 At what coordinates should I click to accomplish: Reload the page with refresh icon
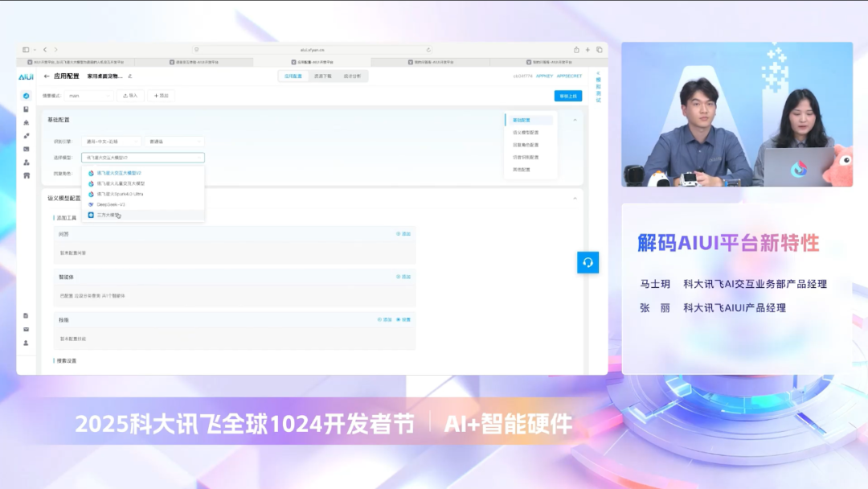428,50
